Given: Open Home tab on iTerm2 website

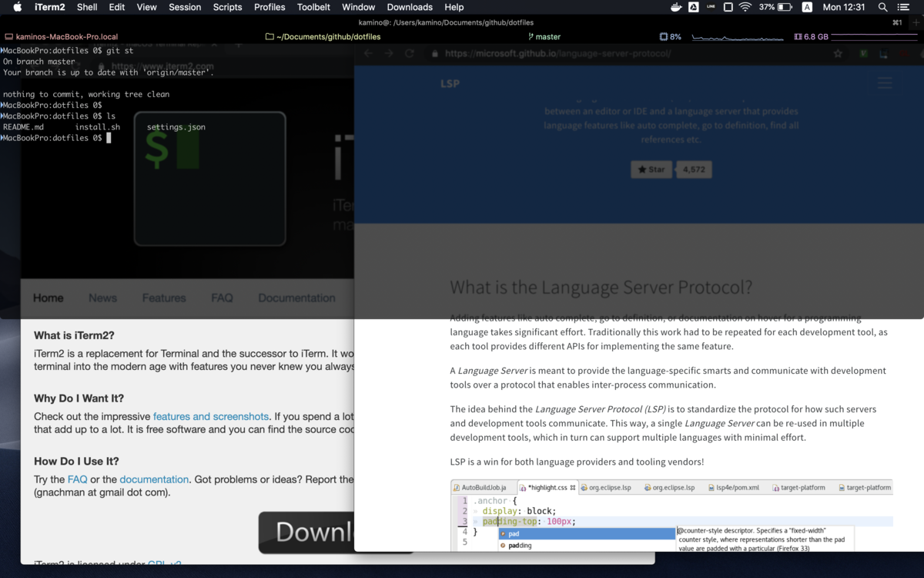Looking at the screenshot, I should pyautogui.click(x=49, y=298).
